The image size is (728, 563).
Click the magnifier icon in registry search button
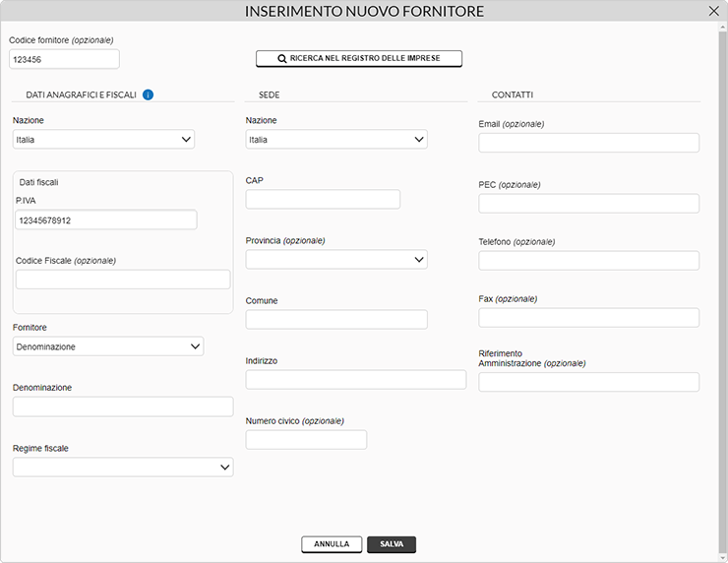[281, 59]
